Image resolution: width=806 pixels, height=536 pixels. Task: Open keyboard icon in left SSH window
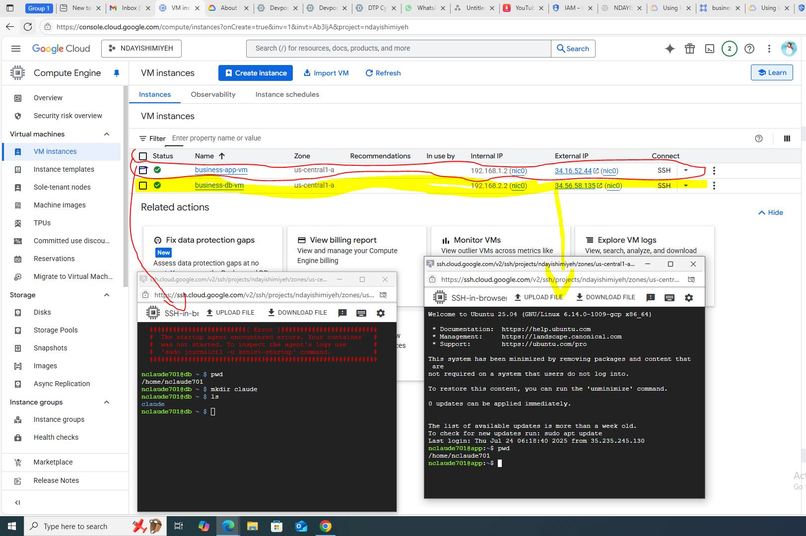pos(361,313)
